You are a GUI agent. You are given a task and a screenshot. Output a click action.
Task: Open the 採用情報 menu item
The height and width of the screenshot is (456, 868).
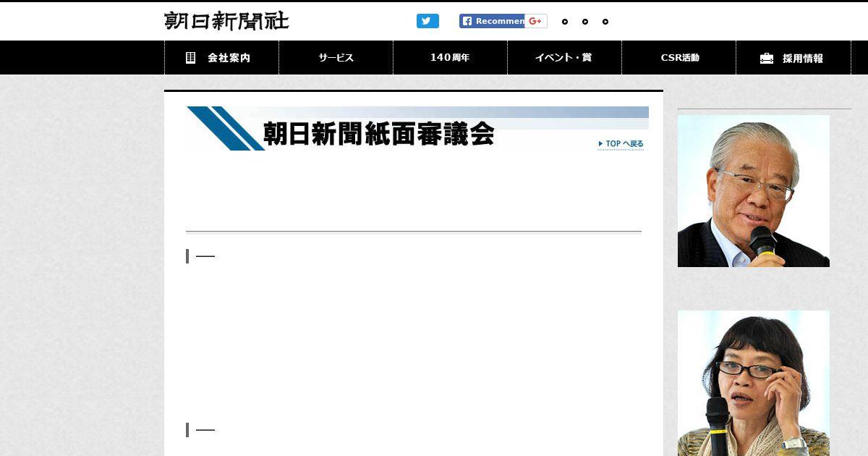coord(793,58)
